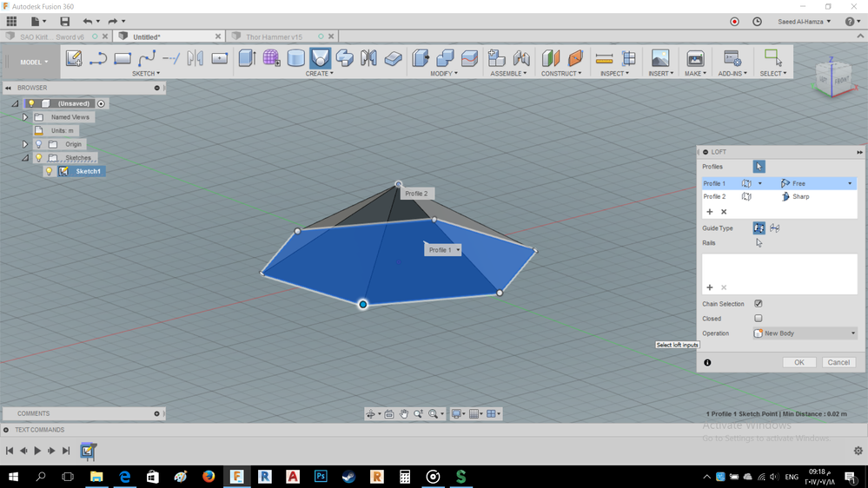
Task: Expand the Named Views tree node
Action: (x=25, y=117)
